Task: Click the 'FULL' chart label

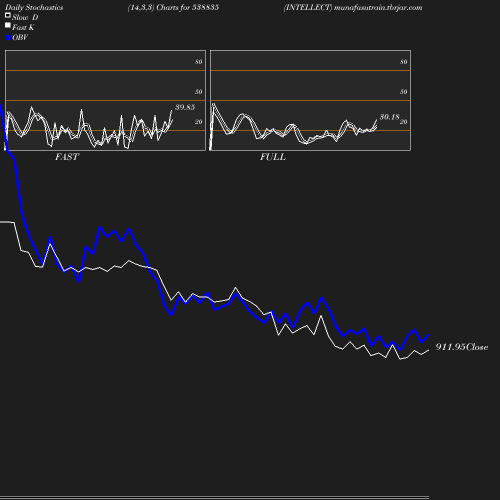Action: click(x=273, y=157)
